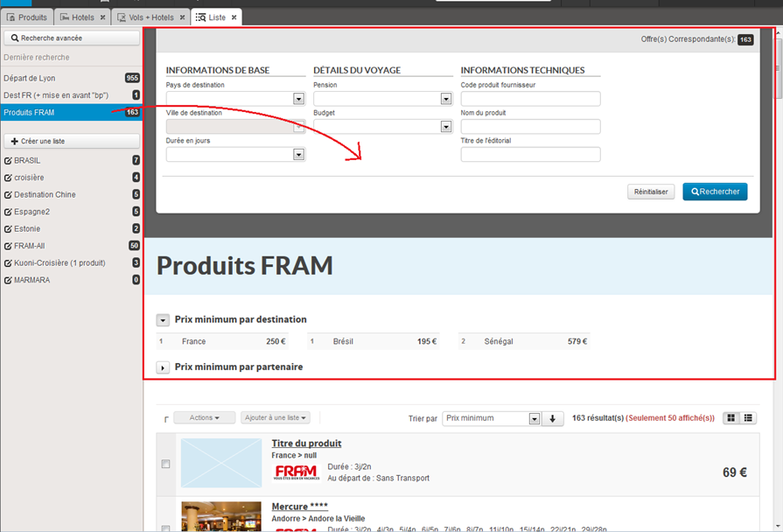Click the Nom du produit input field

(x=530, y=127)
